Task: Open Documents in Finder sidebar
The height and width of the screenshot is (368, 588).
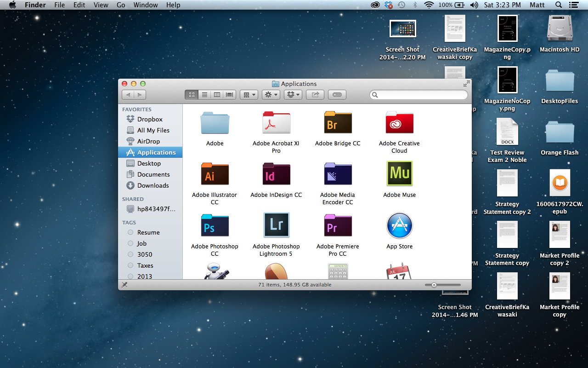Action: tap(150, 174)
